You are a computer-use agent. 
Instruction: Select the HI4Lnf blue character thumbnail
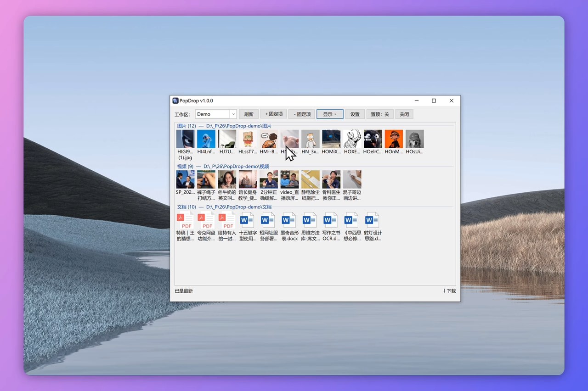click(x=206, y=139)
